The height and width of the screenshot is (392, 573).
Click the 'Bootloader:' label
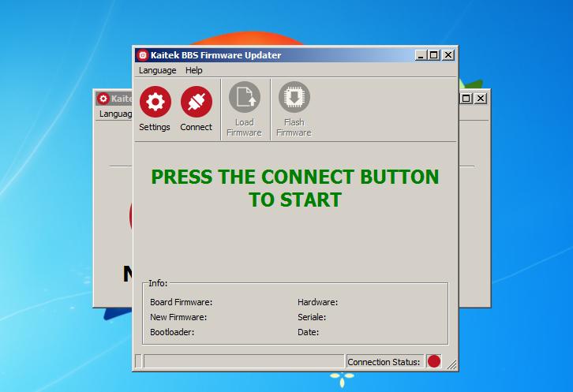(172, 332)
